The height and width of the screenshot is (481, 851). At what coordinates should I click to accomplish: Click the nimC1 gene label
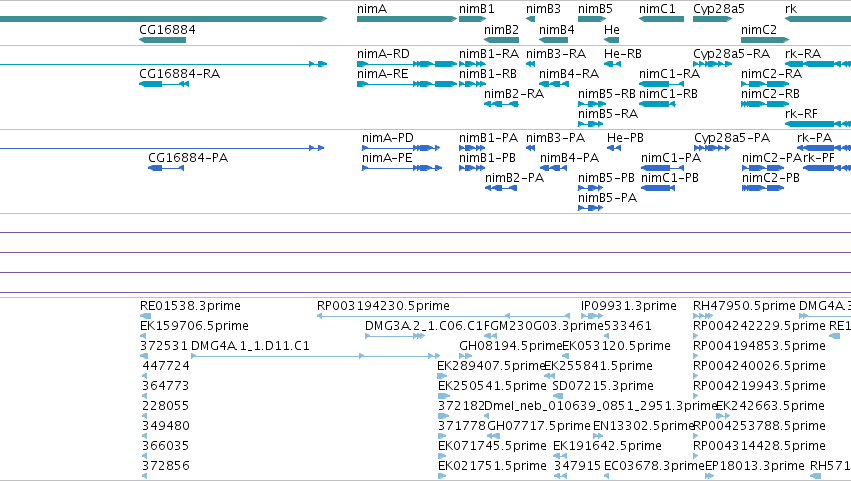[x=657, y=9]
